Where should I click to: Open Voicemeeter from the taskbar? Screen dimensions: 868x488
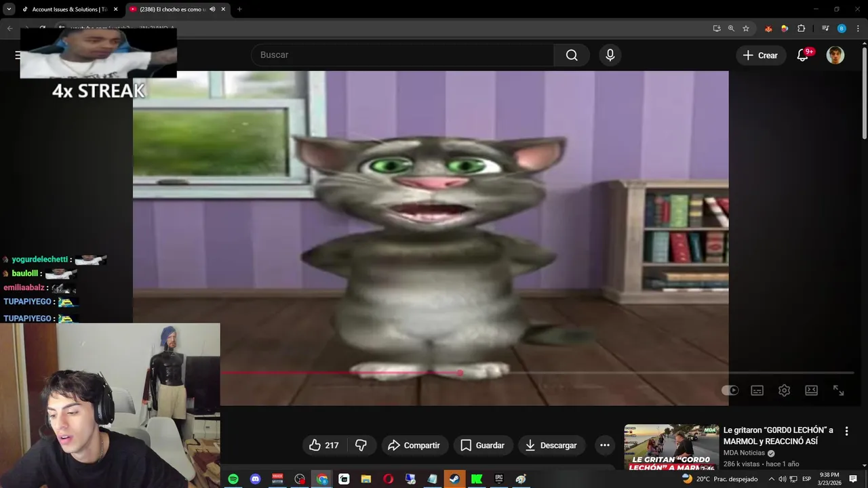click(x=277, y=479)
